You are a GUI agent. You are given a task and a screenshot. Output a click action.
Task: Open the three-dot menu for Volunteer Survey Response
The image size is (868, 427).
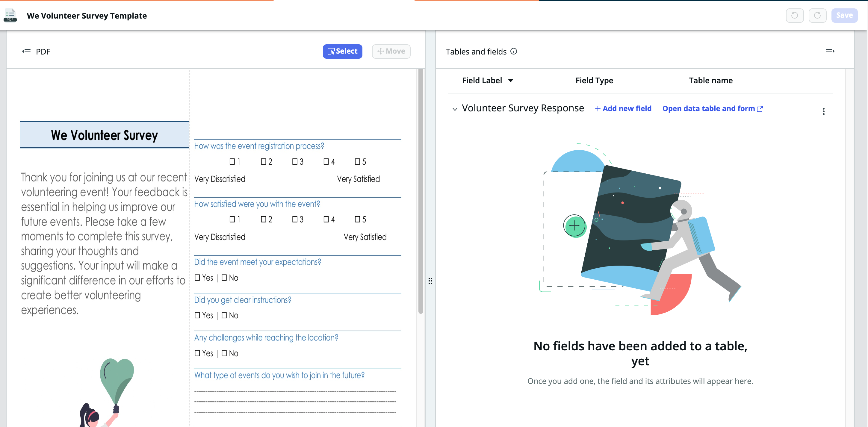coord(823,111)
